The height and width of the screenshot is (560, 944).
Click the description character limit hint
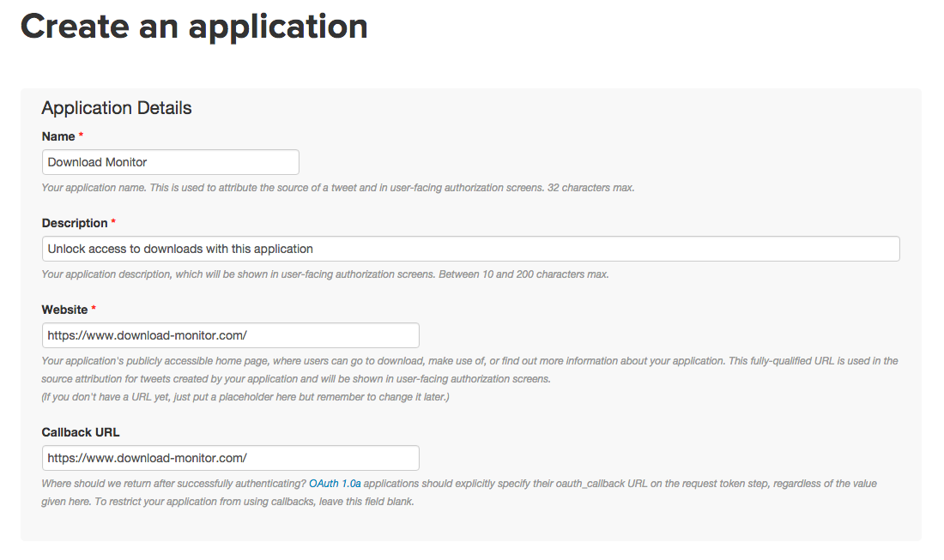pos(325,274)
